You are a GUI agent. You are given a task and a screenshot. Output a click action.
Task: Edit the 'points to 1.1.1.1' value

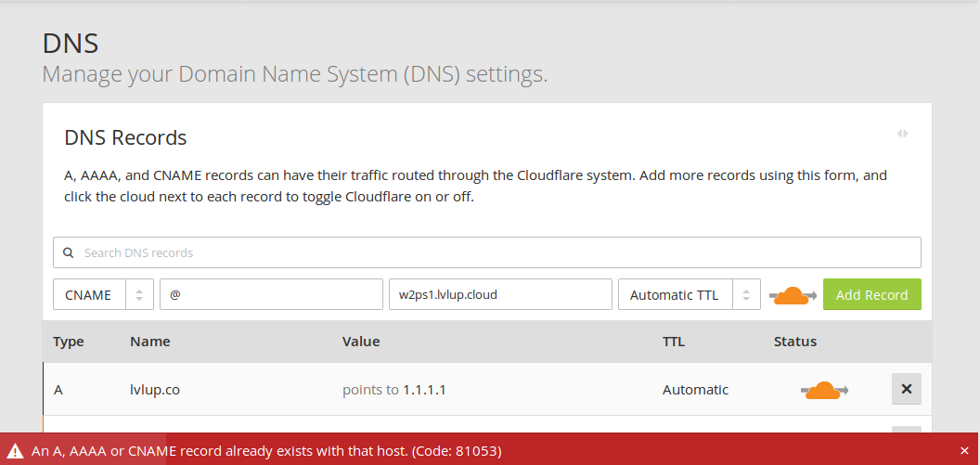click(394, 390)
